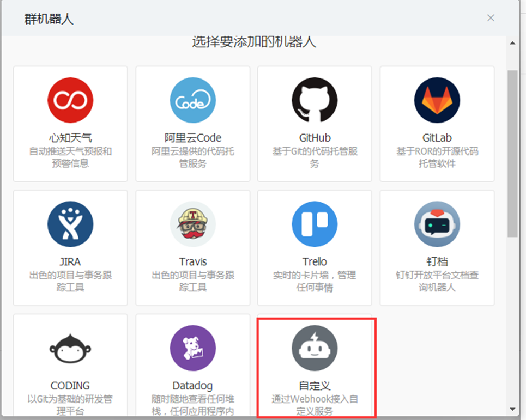Select the Trello board icon
The image size is (526, 420).
pyautogui.click(x=315, y=224)
